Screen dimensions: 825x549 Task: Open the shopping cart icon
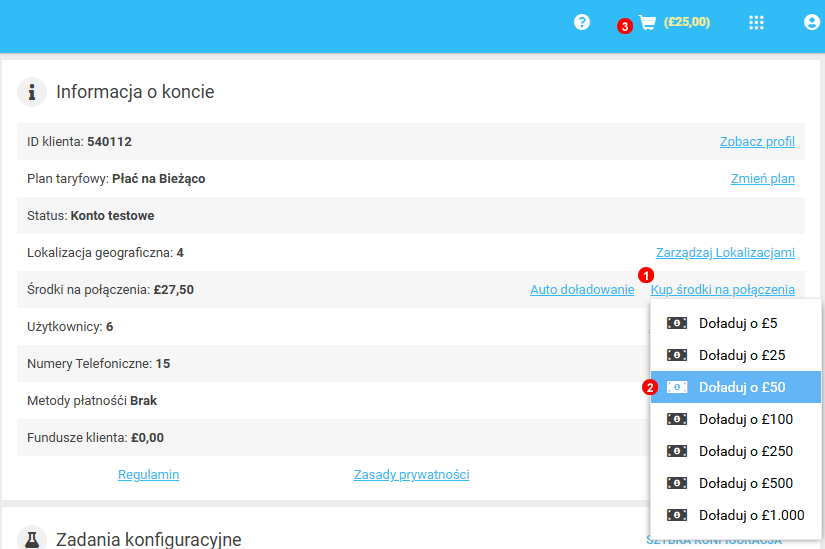[648, 23]
